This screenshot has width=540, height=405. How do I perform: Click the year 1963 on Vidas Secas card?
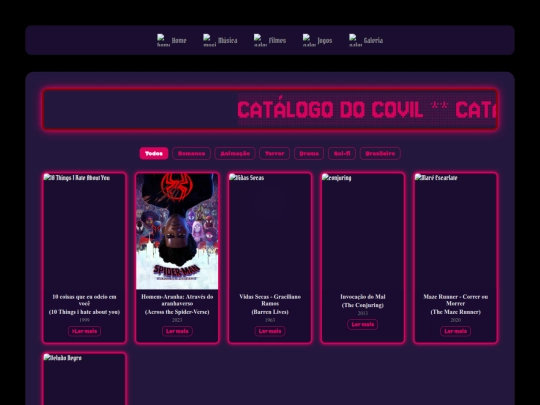[x=270, y=320]
